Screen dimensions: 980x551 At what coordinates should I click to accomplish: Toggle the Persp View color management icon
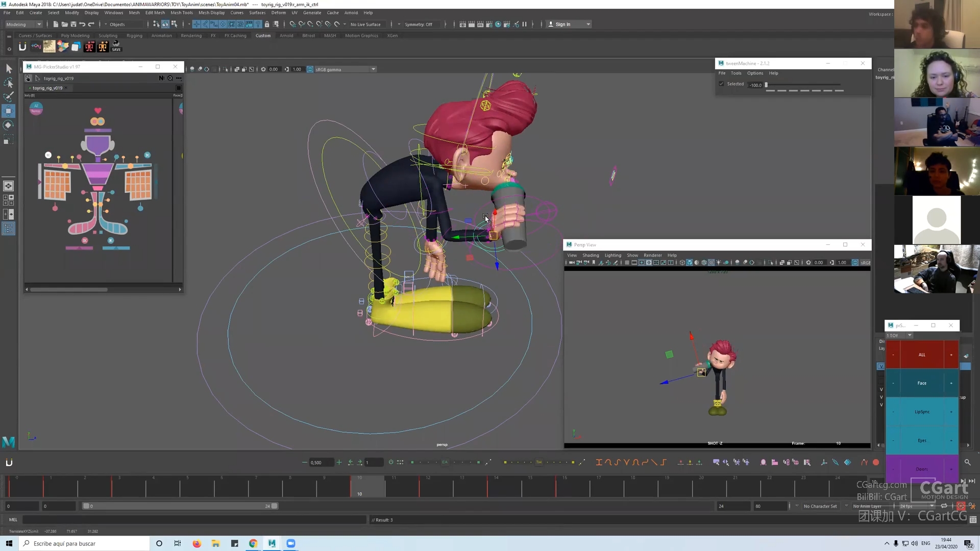(855, 263)
